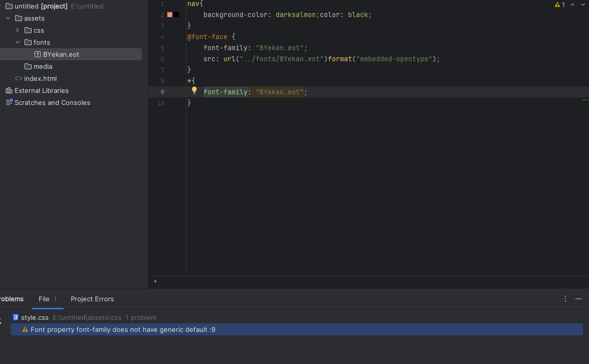Viewport: 589px width, 364px height.
Task: Collapse the assets folder chevron
Action: [8, 18]
